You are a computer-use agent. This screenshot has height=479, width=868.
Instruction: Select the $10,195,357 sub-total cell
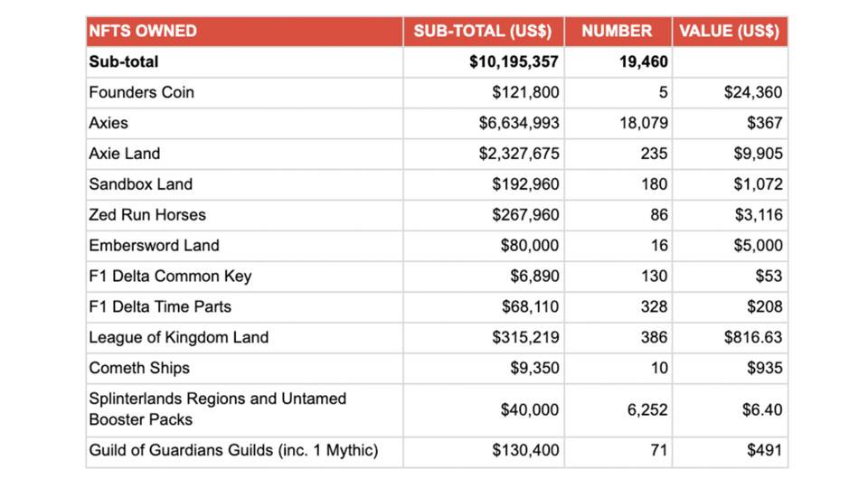click(x=514, y=61)
